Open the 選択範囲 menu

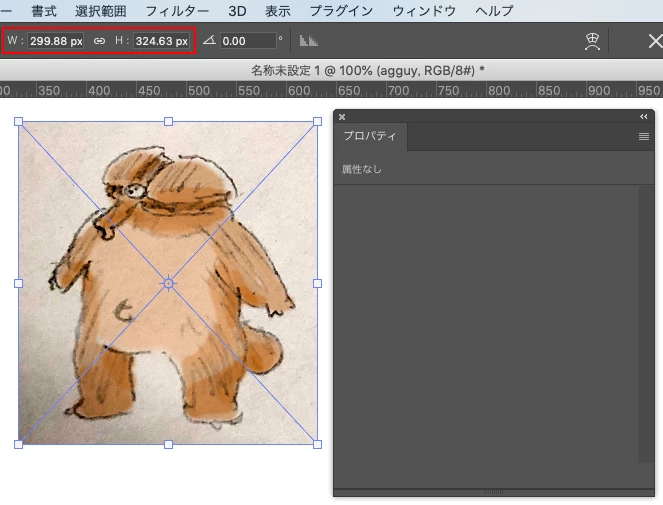101,11
